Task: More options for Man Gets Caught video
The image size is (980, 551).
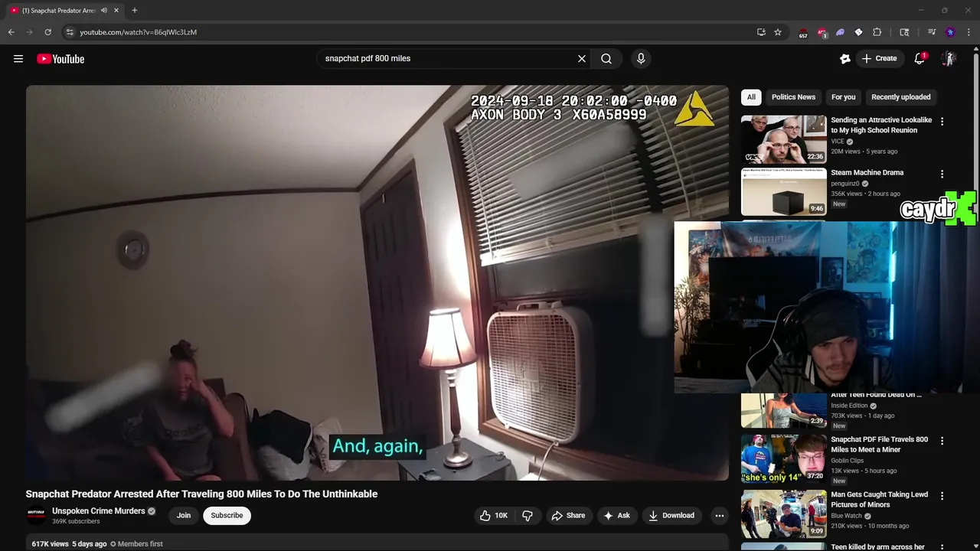Action: click(x=942, y=496)
